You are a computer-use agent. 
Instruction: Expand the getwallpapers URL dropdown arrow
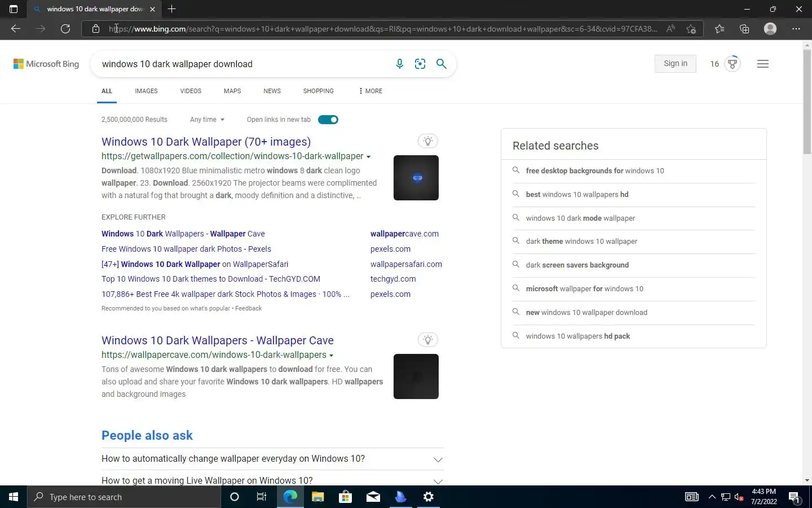coord(368,157)
